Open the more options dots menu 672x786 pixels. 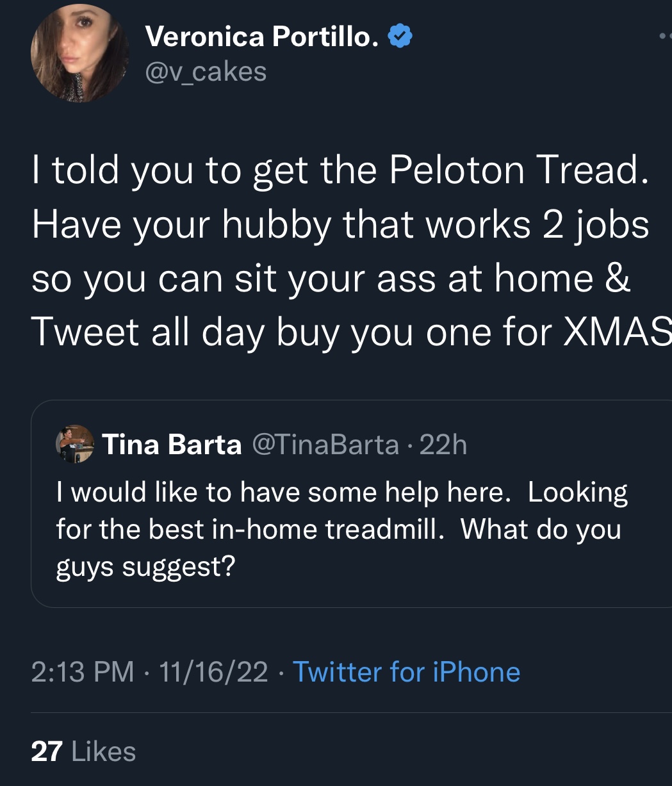[666, 37]
